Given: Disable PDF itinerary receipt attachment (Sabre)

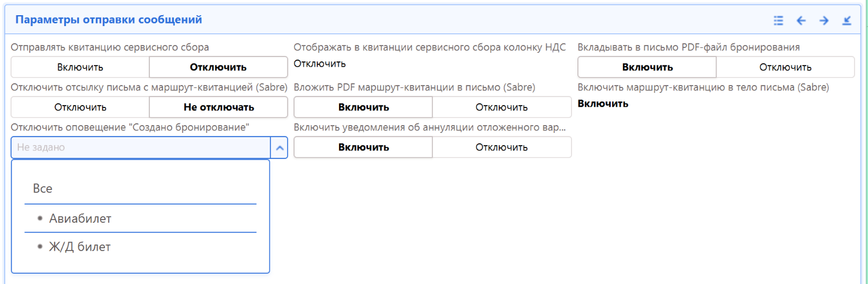Looking at the screenshot, I should (502, 107).
